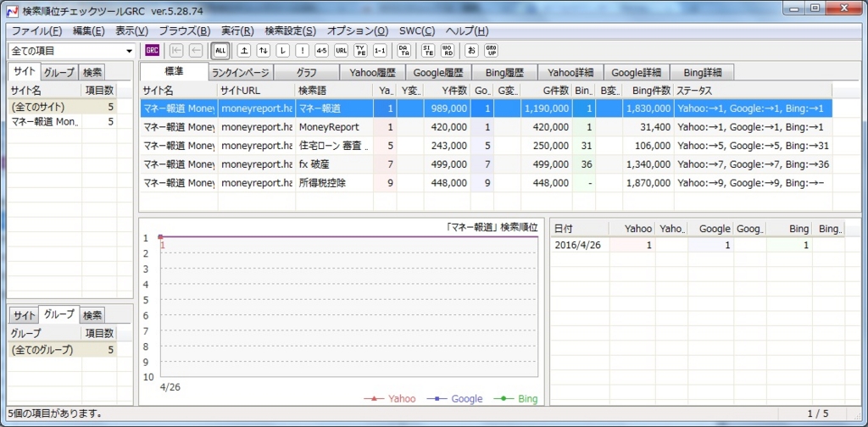
Task: Switch to the Bing詳細 tab
Action: (703, 73)
